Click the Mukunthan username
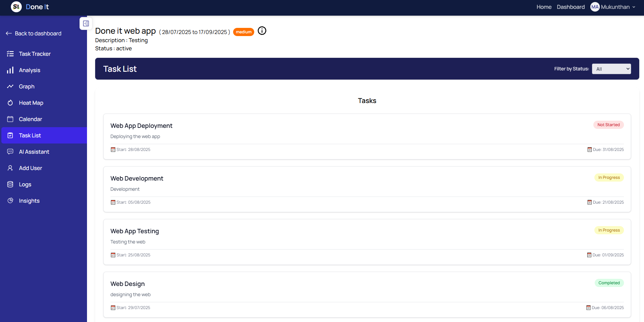The height and width of the screenshot is (322, 644). pyautogui.click(x=615, y=7)
